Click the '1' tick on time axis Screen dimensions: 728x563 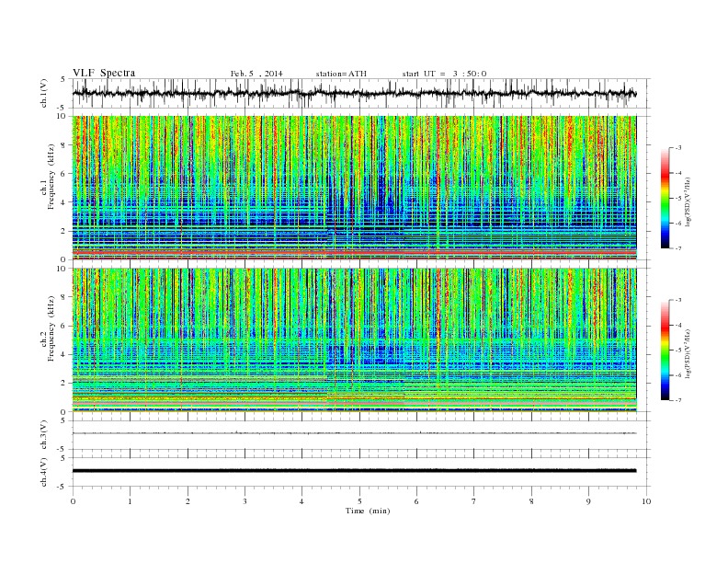point(130,501)
